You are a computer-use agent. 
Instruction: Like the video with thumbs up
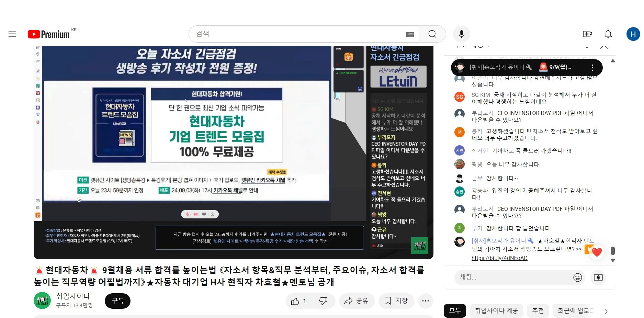click(x=298, y=301)
